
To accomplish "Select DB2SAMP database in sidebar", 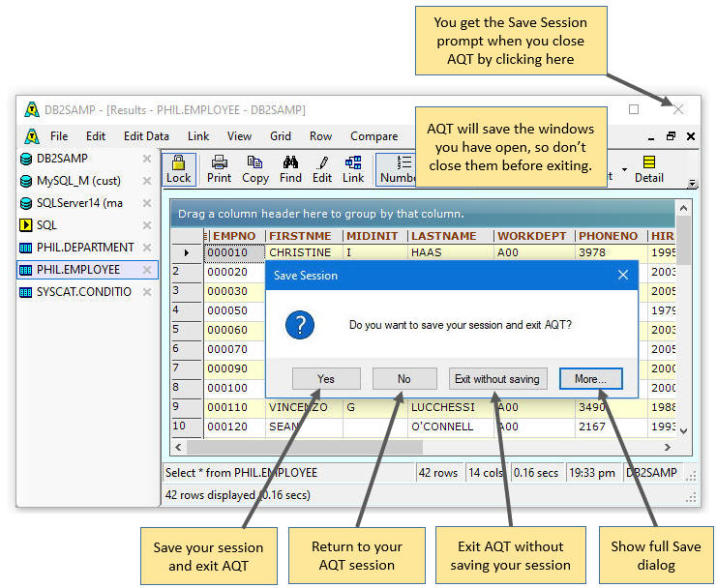I will (62, 159).
